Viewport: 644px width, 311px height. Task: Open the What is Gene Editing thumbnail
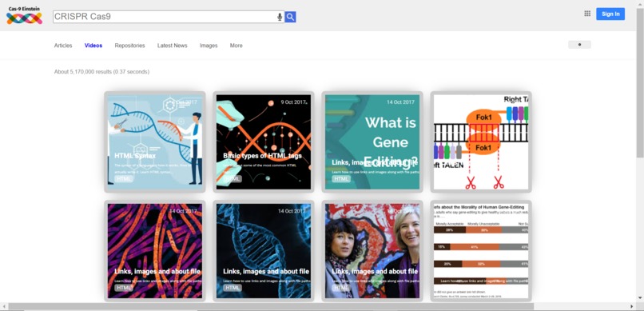(x=372, y=142)
